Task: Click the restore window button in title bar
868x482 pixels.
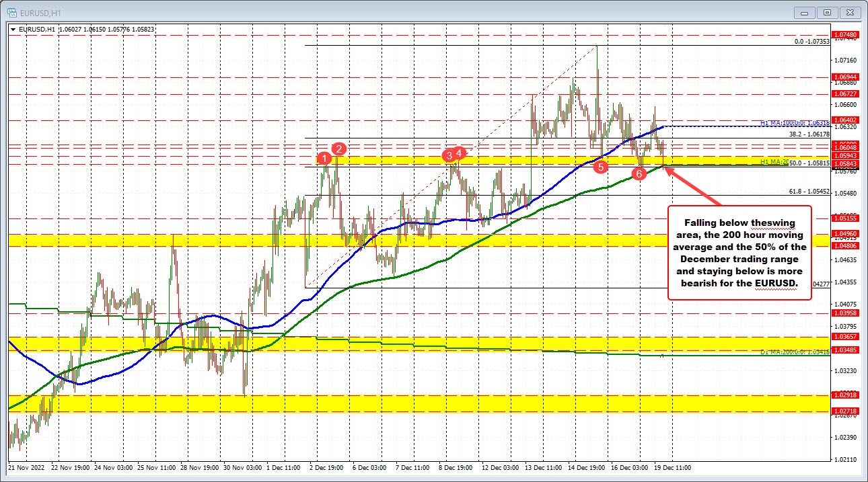Action: (826, 11)
